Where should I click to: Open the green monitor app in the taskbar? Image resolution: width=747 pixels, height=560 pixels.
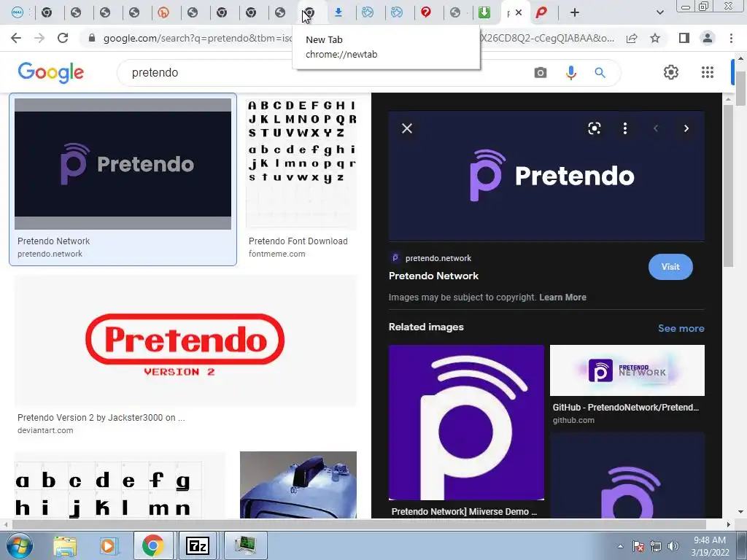(245, 545)
